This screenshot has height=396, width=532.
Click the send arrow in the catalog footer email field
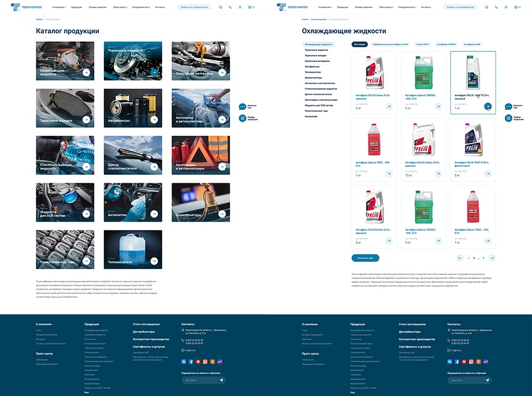click(x=221, y=381)
